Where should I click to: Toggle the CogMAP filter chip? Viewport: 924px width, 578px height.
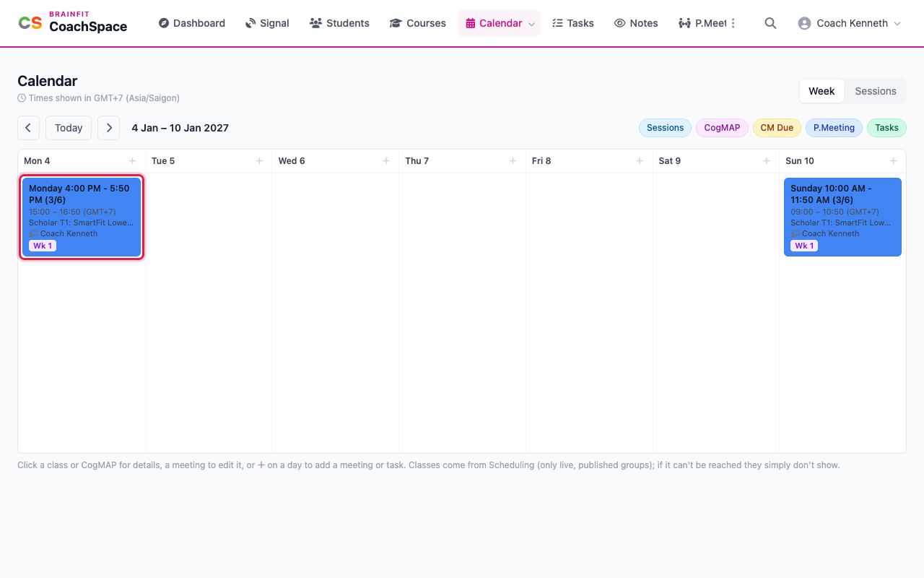tap(722, 128)
